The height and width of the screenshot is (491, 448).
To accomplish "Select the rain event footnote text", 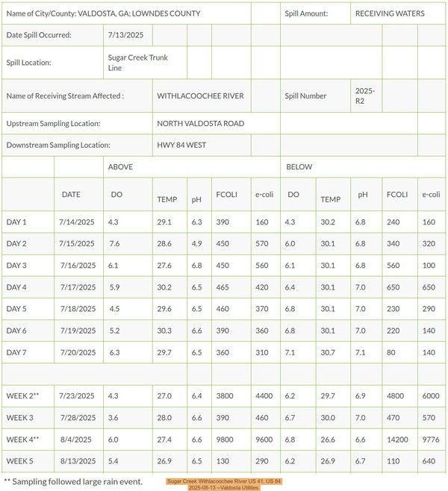I will [73, 481].
